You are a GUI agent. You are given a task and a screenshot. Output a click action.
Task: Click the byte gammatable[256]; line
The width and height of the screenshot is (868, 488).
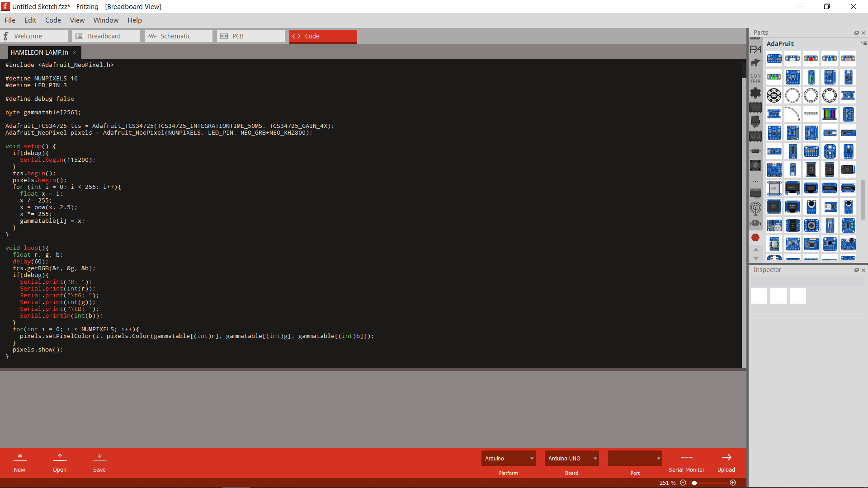(43, 113)
